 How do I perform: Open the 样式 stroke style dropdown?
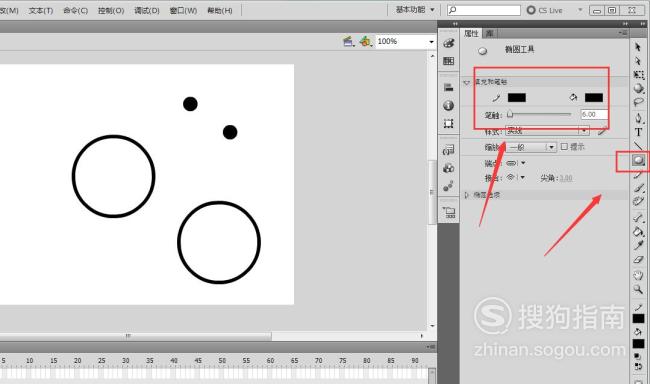547,131
